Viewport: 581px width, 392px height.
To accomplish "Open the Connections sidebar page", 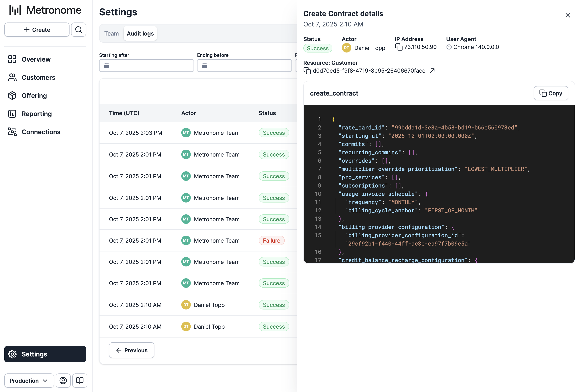I will [x=41, y=132].
